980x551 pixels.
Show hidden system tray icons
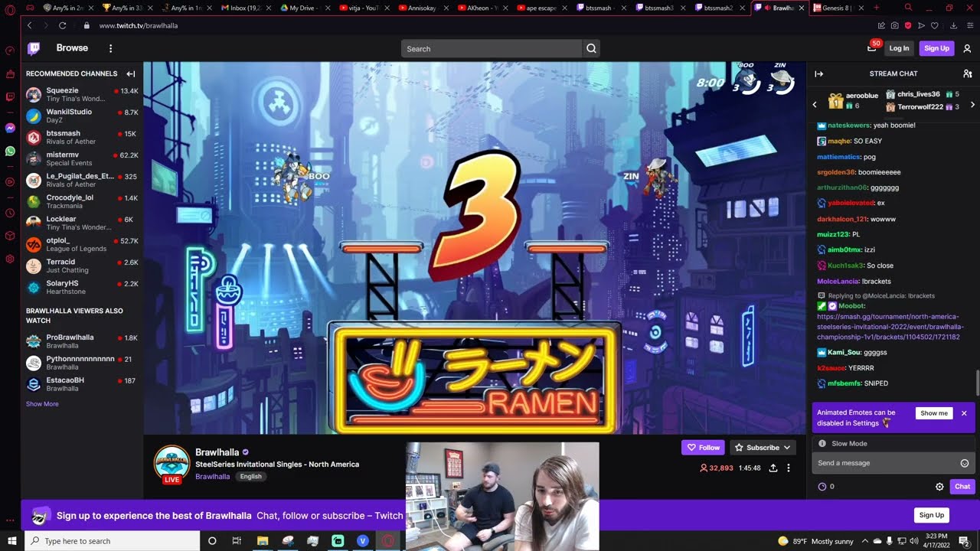[864, 541]
